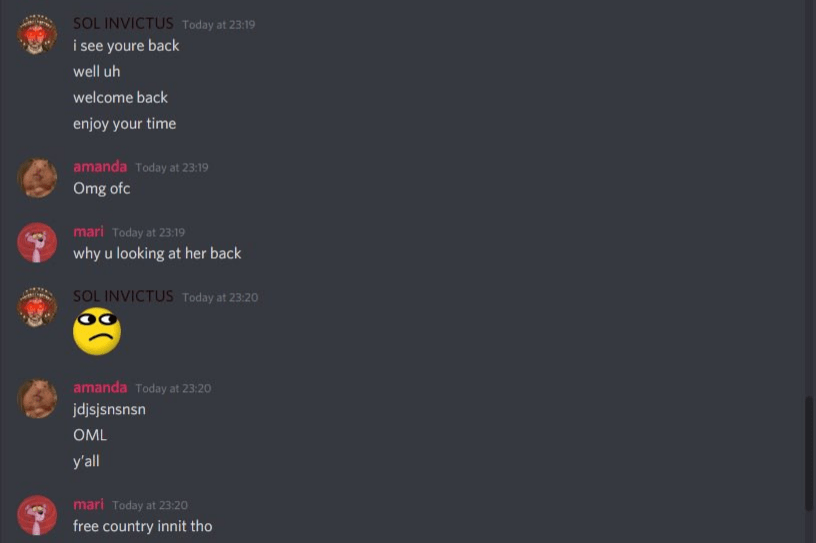Click the yellow skeptical face emoji

[97, 332]
